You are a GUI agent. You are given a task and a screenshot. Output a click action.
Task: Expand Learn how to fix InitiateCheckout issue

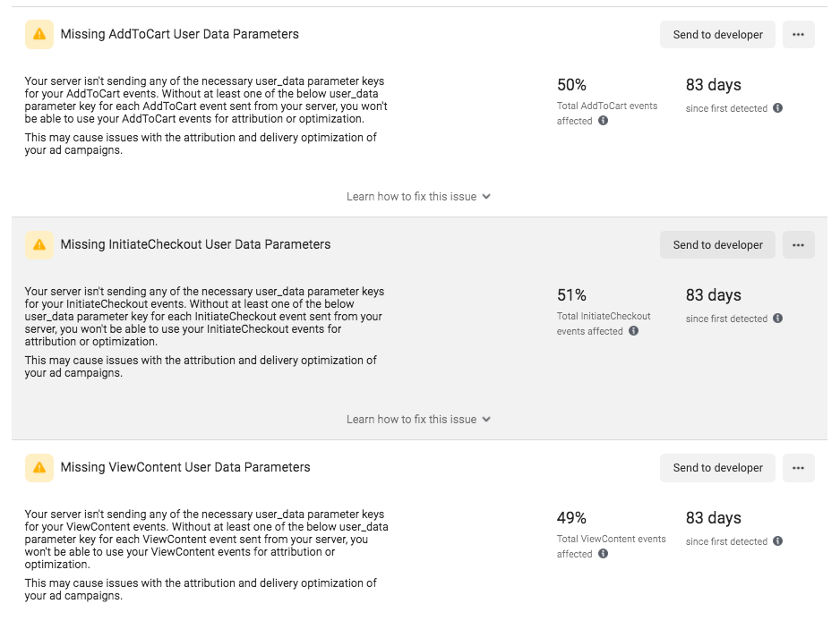[x=418, y=419]
